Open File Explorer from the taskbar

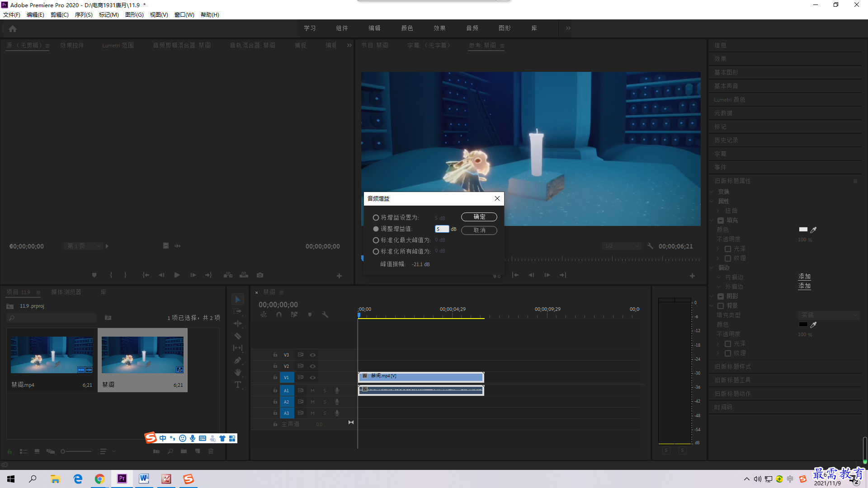click(x=56, y=479)
